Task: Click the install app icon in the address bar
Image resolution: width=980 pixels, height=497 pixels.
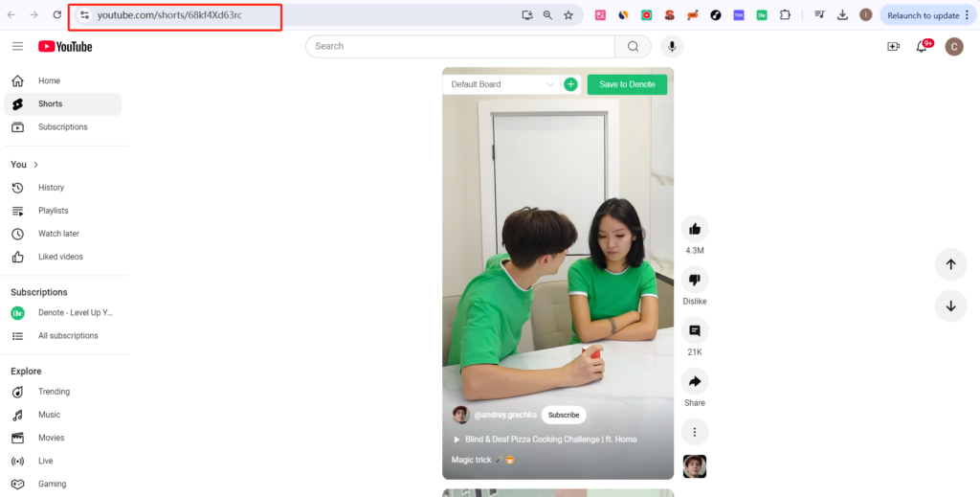Action: [527, 15]
